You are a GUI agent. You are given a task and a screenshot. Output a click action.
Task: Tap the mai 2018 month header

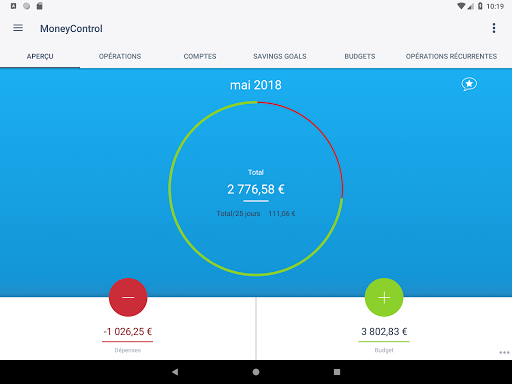(256, 85)
